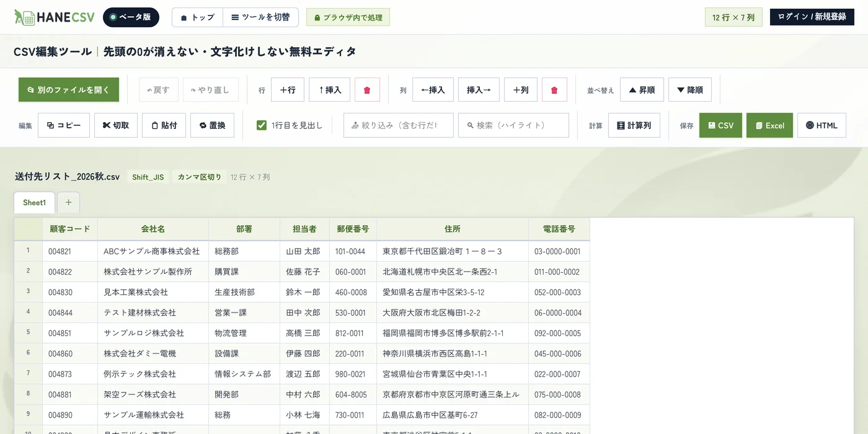The width and height of the screenshot is (868, 434).
Task: Sort descending with 降順
Action: tap(690, 90)
